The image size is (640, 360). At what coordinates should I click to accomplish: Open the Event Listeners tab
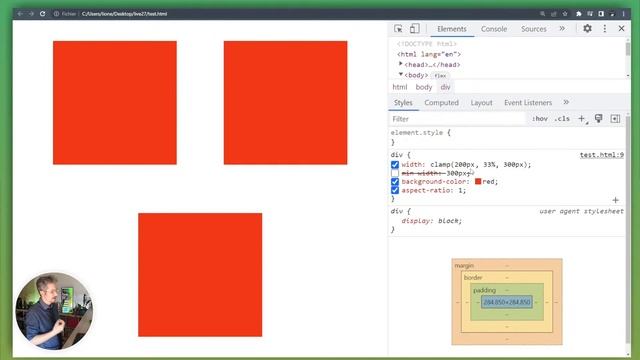coord(528,102)
